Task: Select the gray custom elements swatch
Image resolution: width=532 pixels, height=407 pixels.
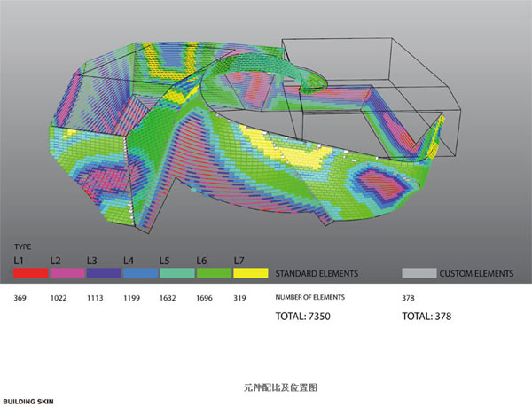Action: pos(420,272)
